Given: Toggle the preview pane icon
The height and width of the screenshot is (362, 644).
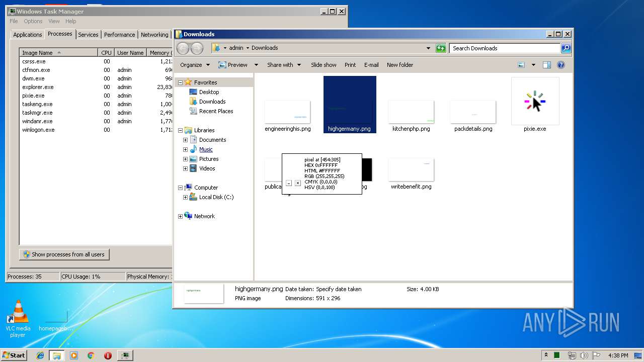Looking at the screenshot, I should click(547, 65).
